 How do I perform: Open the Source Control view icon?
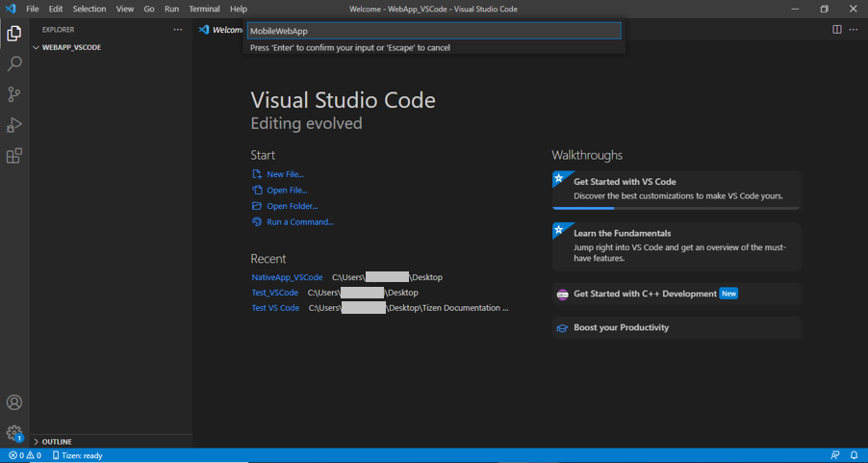point(14,94)
